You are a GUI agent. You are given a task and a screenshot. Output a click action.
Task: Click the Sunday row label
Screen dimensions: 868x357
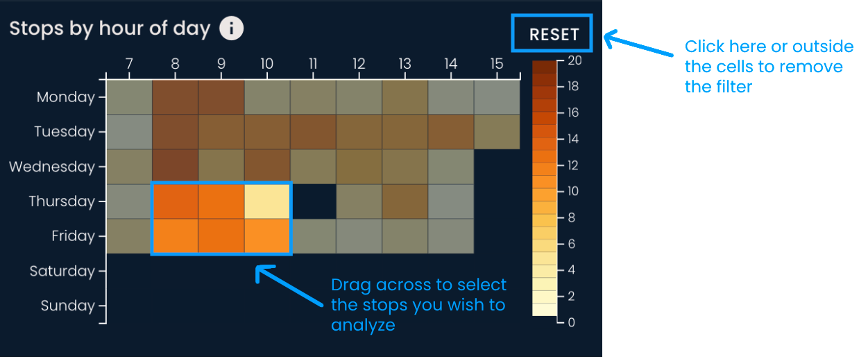click(x=67, y=306)
